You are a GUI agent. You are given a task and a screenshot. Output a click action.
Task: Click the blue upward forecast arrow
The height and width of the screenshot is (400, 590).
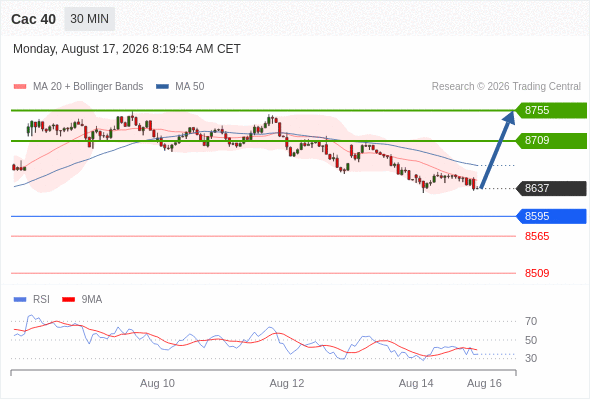pos(498,149)
